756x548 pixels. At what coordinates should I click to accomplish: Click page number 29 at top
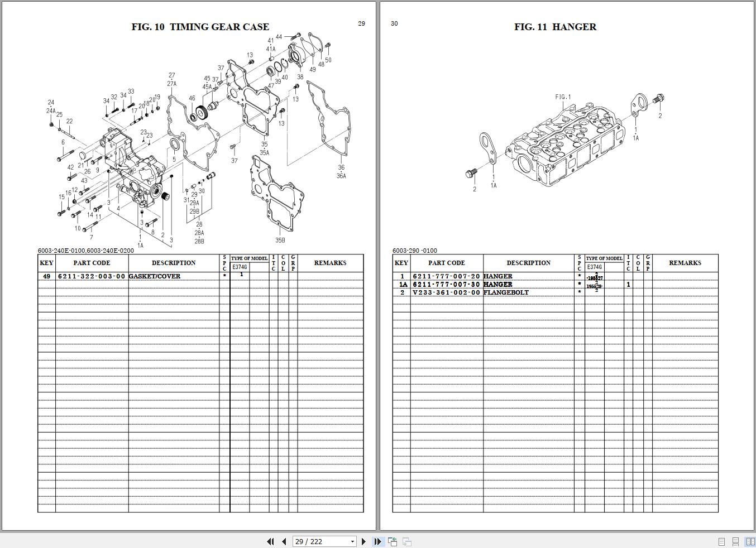361,23
